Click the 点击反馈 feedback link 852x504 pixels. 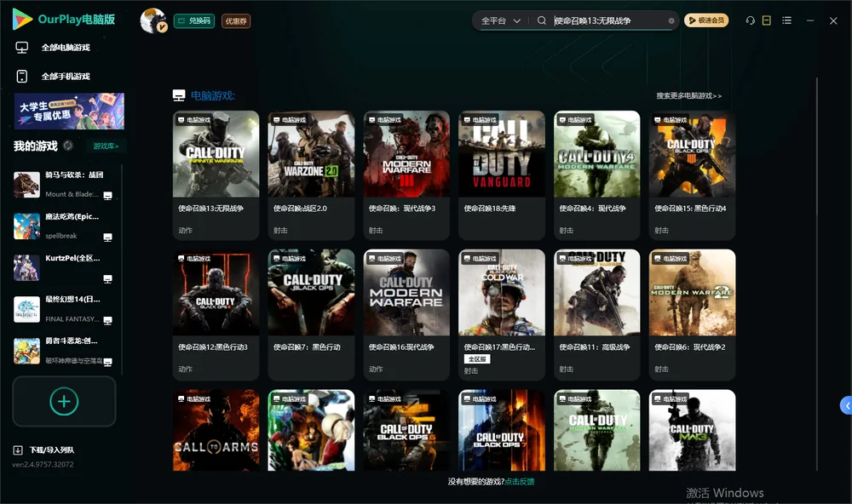[x=520, y=481]
